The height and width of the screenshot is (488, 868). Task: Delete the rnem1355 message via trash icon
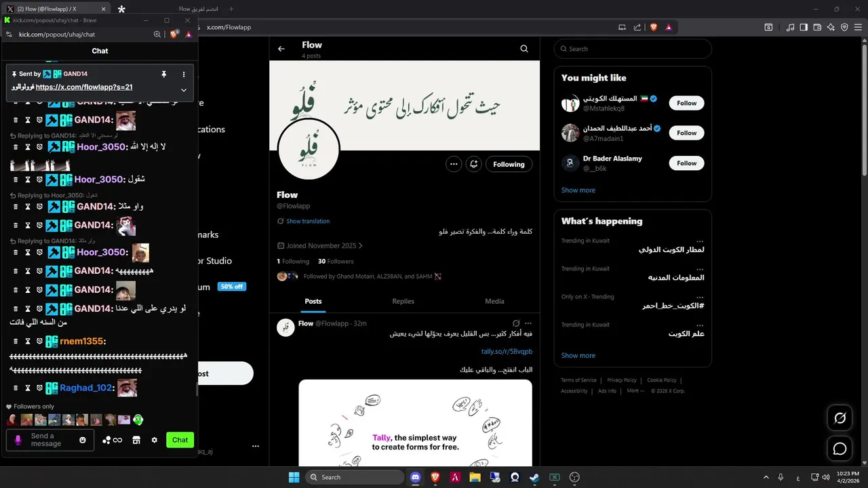(16, 341)
